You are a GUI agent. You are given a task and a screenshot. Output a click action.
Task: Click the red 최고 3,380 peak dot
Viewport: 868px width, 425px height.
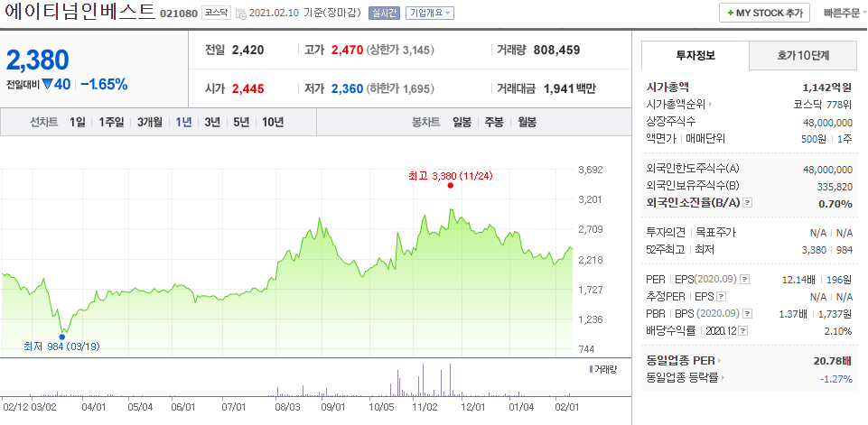pyautogui.click(x=450, y=185)
